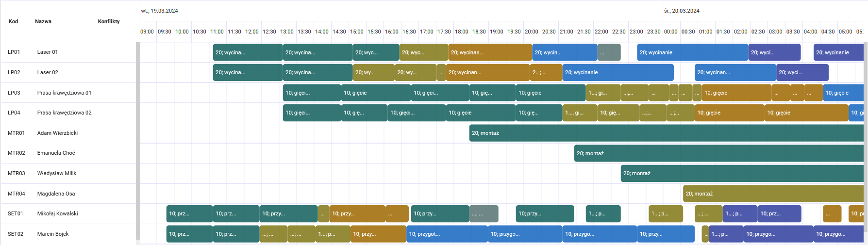Viewport: 868px width, 245px height.
Task: Click the Nazwa column header
Action: click(43, 21)
